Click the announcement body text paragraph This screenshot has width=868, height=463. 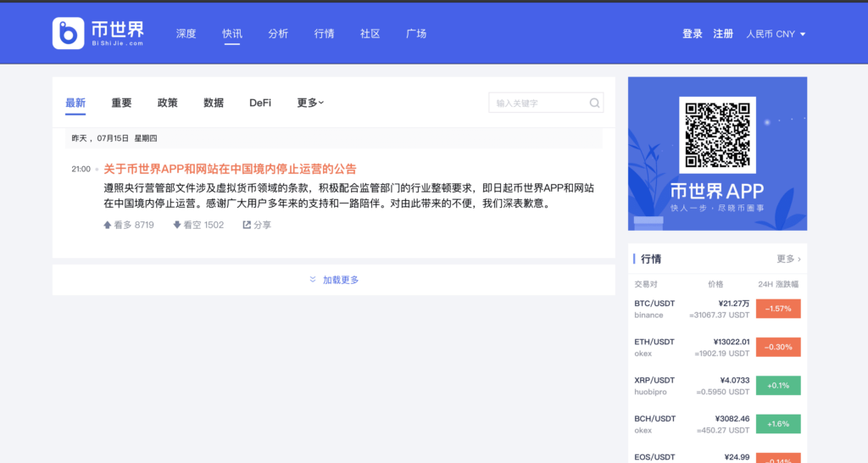(348, 196)
